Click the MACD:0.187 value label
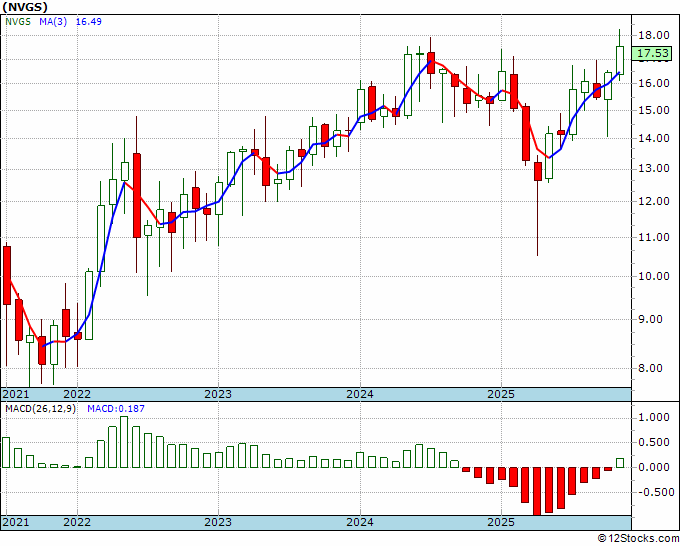 click(x=108, y=408)
